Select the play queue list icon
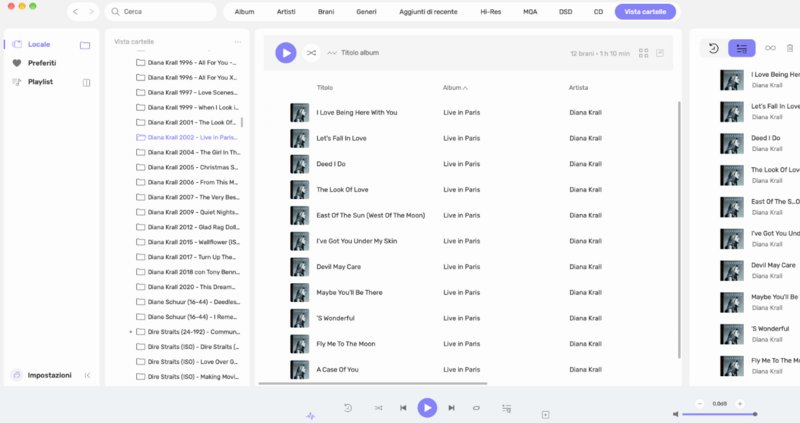 (x=741, y=48)
